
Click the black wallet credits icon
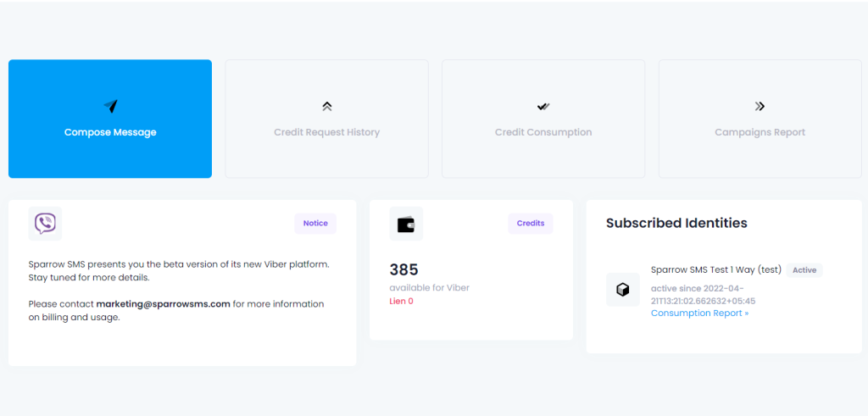point(406,224)
